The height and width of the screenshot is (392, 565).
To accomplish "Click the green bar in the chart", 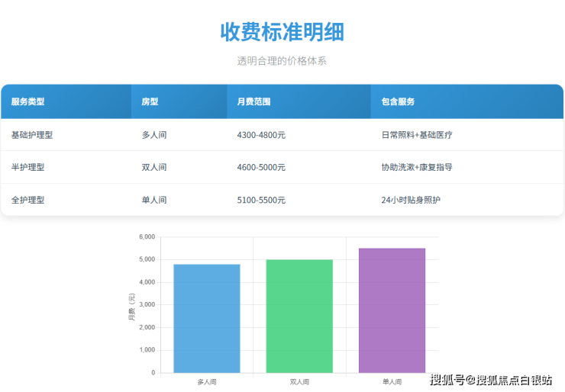I will (x=299, y=316).
